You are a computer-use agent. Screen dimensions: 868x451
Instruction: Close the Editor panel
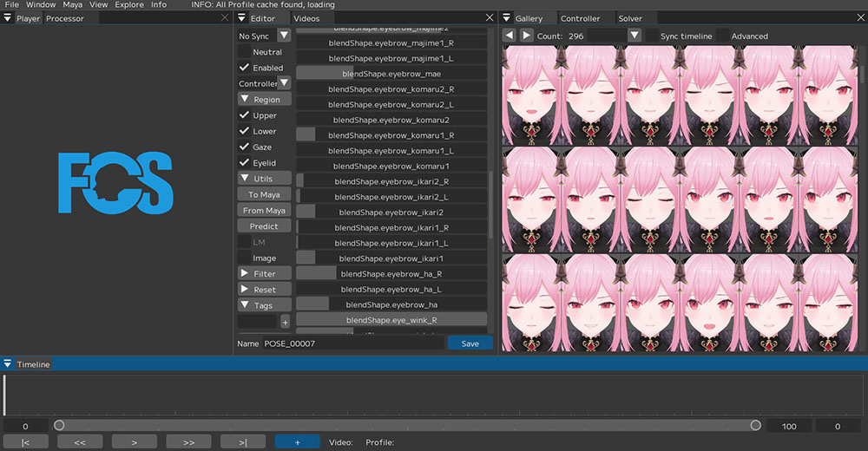tap(490, 17)
